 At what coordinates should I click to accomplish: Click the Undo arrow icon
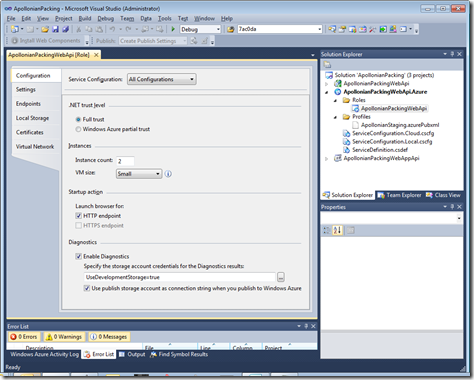tap(112, 29)
